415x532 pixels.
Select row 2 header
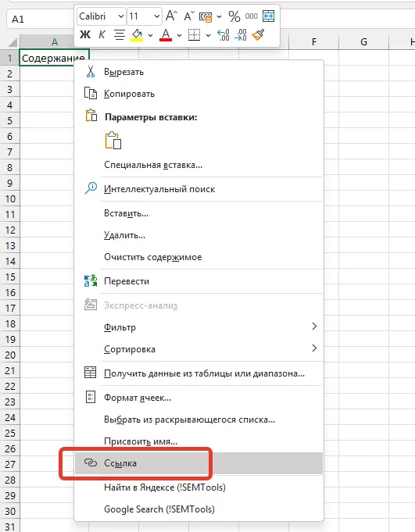click(10, 73)
